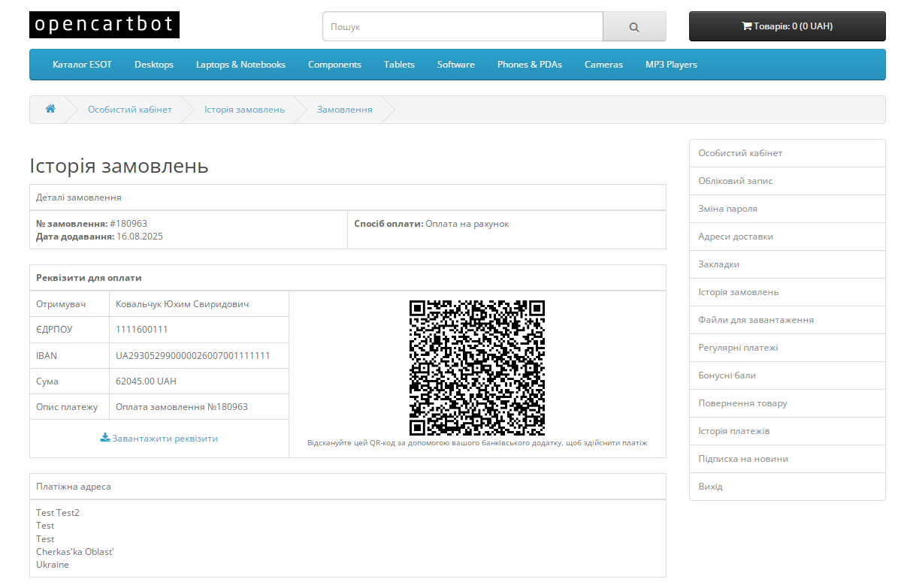Select the IBAN value UA293052990000026007001111111
This screenshot has width=910, height=588.
[x=193, y=355]
